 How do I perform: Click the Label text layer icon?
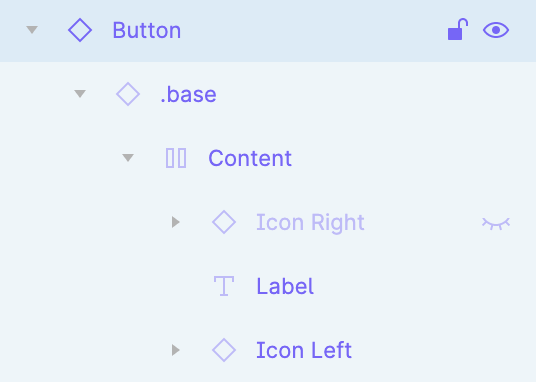coord(224,286)
